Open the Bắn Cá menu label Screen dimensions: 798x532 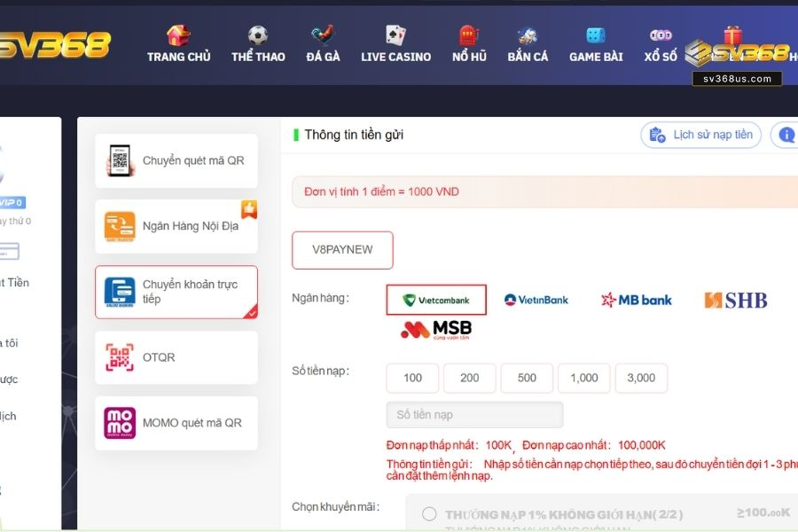pyautogui.click(x=528, y=57)
